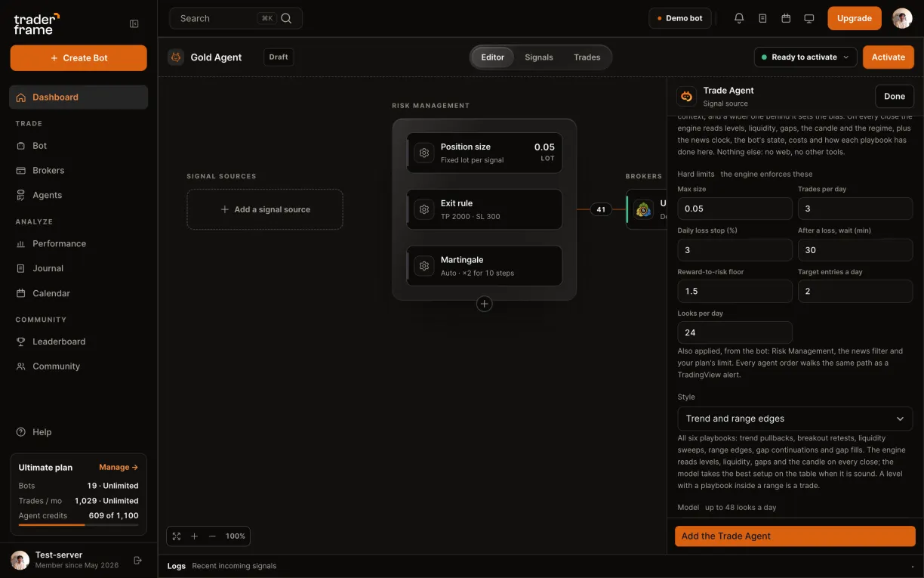
Task: Click the magnifier icon in the search box
Action: pyautogui.click(x=286, y=18)
